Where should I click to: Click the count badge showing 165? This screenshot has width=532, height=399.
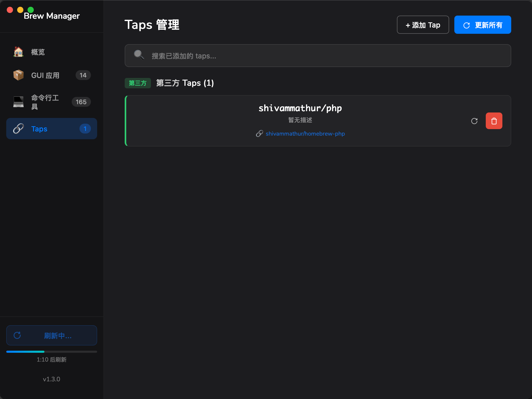[81, 102]
